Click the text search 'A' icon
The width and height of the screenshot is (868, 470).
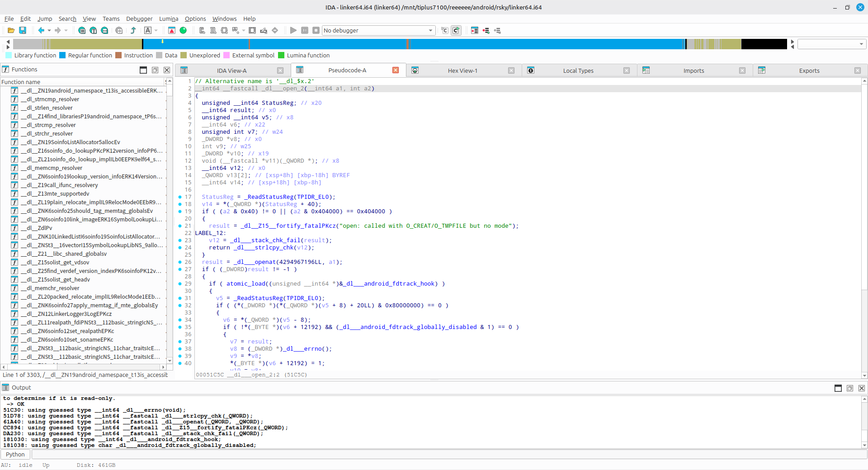[x=148, y=30]
